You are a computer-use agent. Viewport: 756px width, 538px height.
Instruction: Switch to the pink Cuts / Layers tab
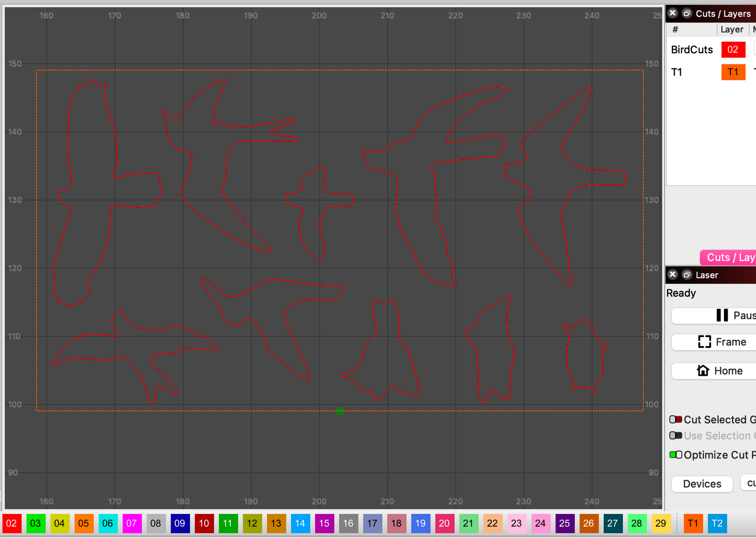click(x=729, y=257)
